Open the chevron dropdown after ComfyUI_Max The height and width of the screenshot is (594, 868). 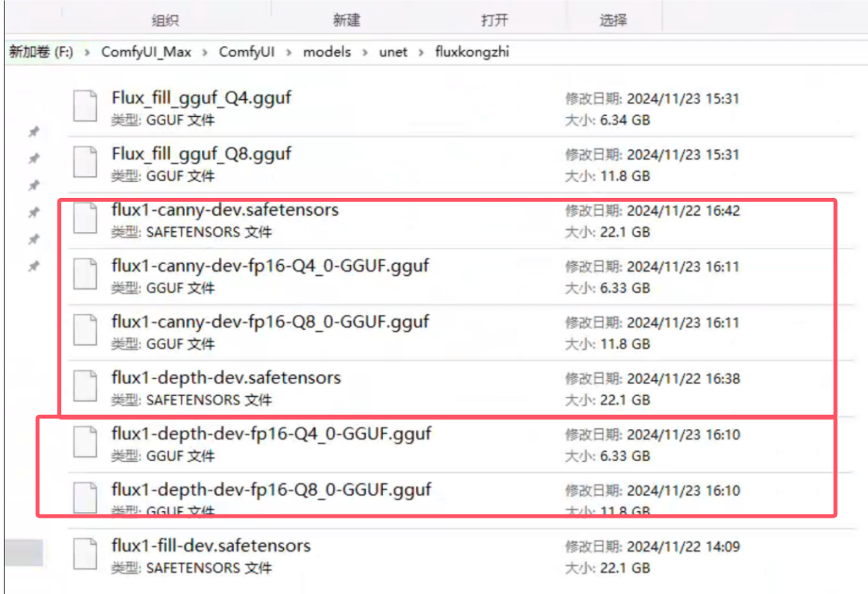point(205,53)
